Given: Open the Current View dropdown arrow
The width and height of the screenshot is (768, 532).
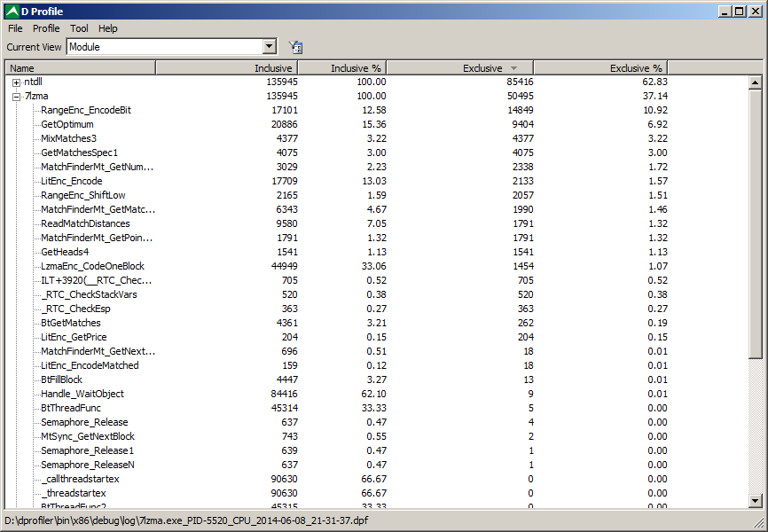Looking at the screenshot, I should tap(269, 47).
